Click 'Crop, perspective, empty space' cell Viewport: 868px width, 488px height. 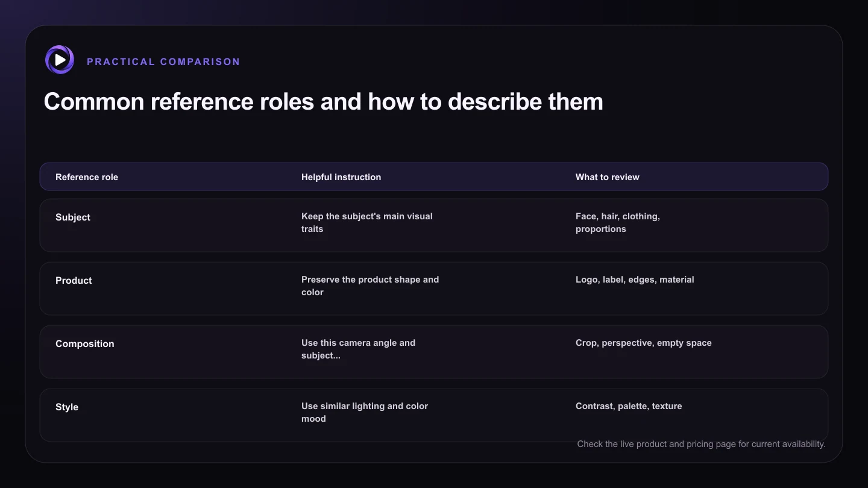click(644, 343)
